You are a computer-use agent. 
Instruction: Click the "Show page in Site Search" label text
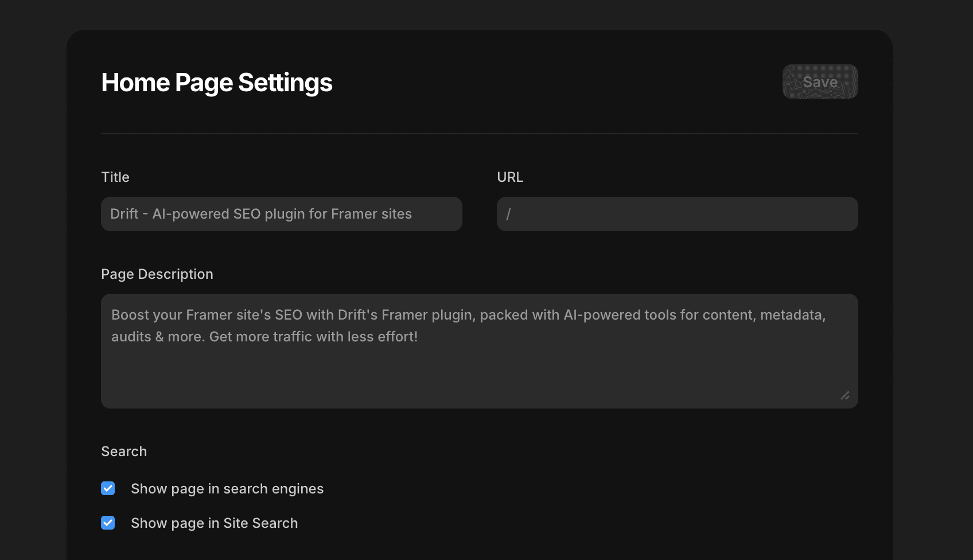(x=214, y=523)
